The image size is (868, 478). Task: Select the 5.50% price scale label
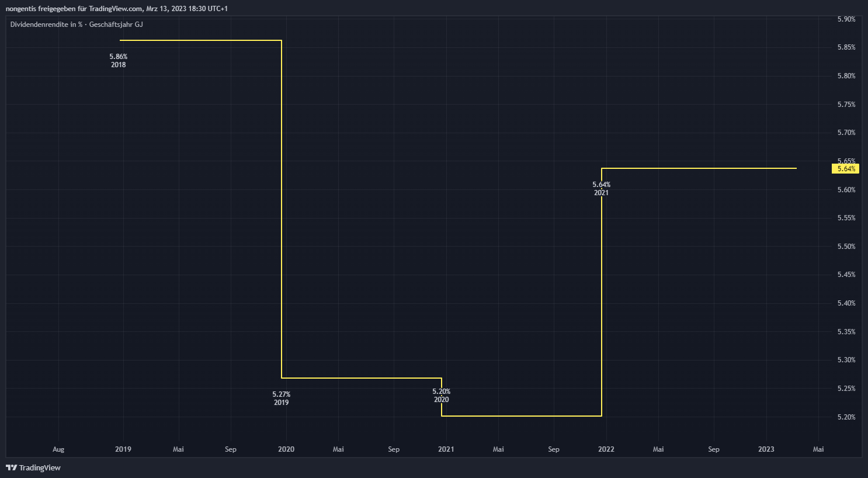846,247
